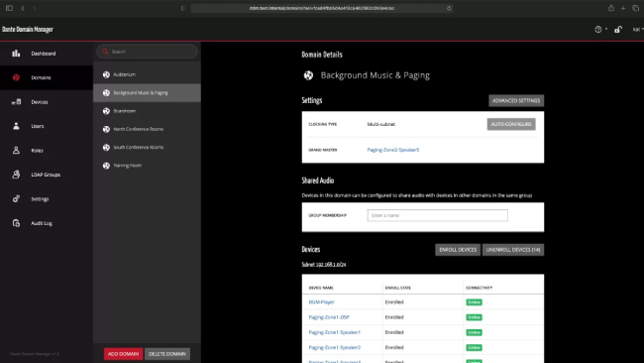The image size is (644, 363).
Task: Click globe icon beside North Conference Rooms
Action: coord(106,129)
